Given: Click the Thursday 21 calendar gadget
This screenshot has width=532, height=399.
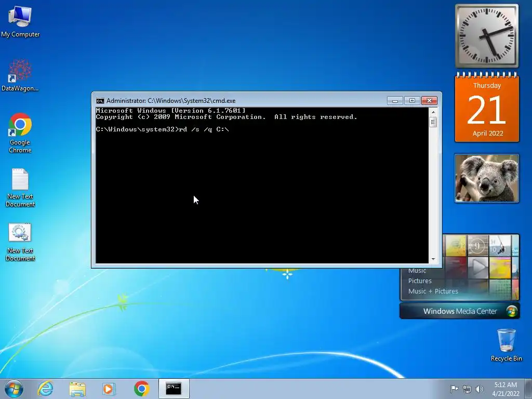Looking at the screenshot, I should point(487,107).
